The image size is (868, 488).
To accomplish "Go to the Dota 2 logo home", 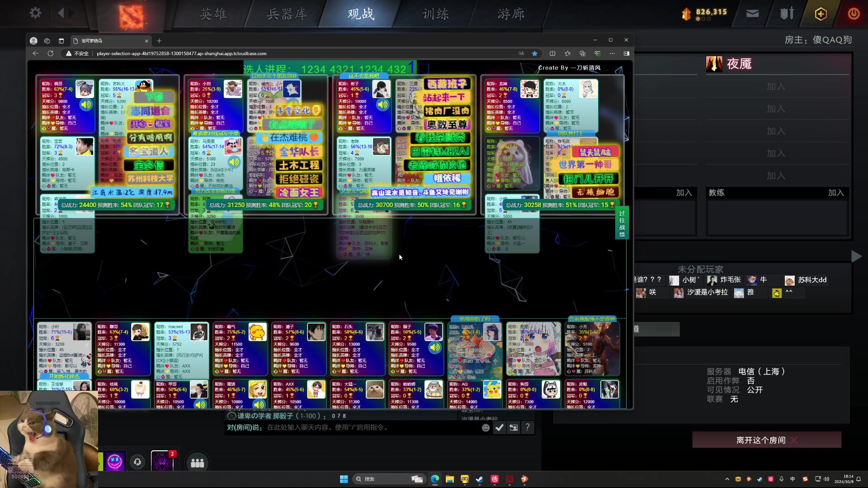I will (131, 16).
